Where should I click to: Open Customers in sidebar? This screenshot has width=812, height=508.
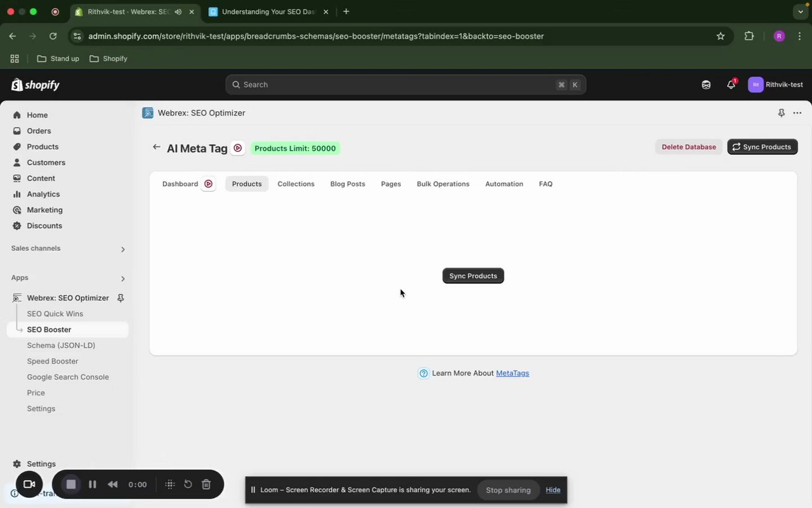46,163
